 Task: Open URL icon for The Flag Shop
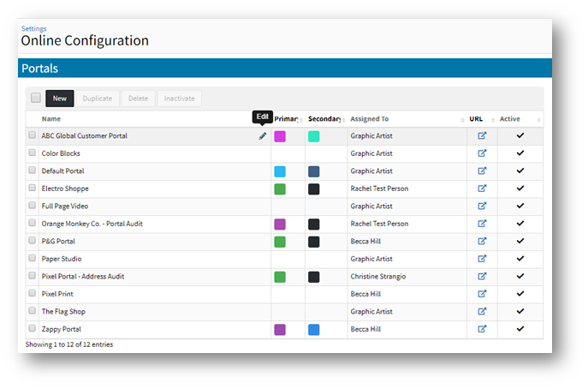pos(482,311)
